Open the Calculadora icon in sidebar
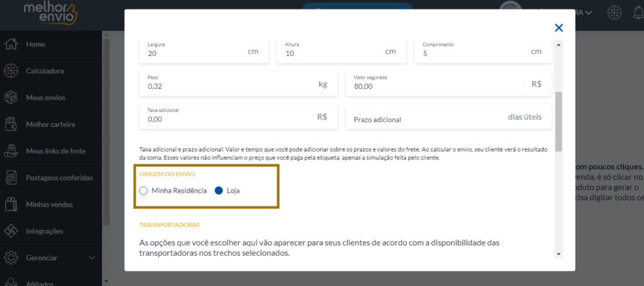Image resolution: width=644 pixels, height=286 pixels. pyautogui.click(x=11, y=71)
